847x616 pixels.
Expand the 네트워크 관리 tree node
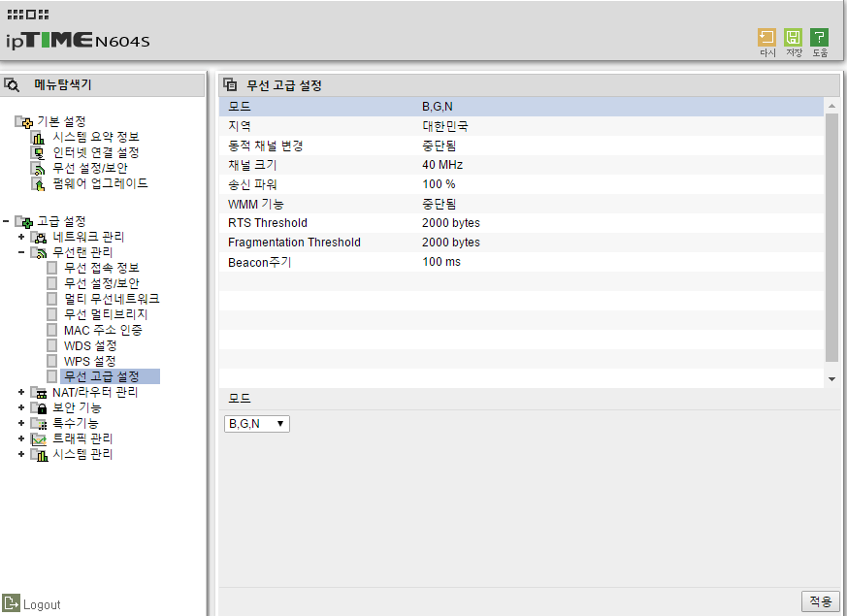coord(21,237)
